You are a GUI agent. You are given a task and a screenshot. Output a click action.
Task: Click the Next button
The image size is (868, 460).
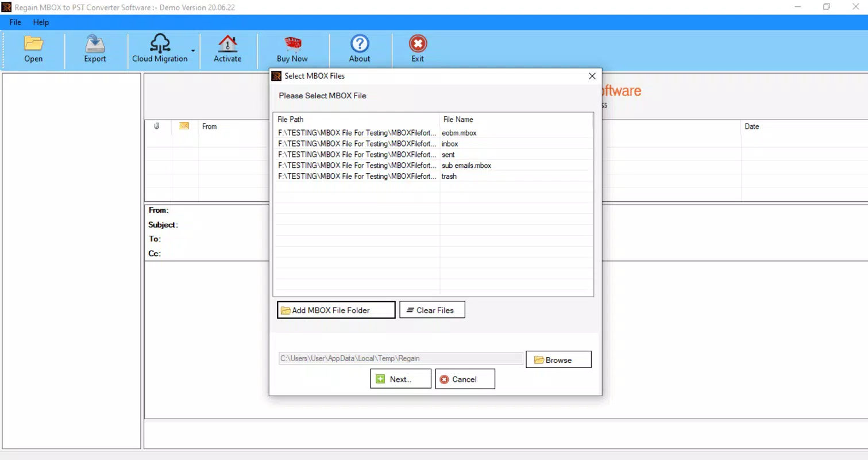[400, 379]
